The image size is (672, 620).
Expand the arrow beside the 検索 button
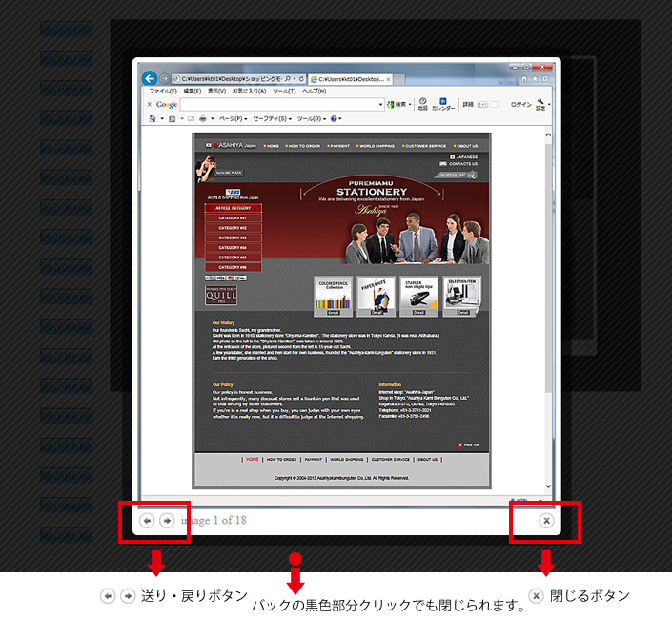pos(410,104)
